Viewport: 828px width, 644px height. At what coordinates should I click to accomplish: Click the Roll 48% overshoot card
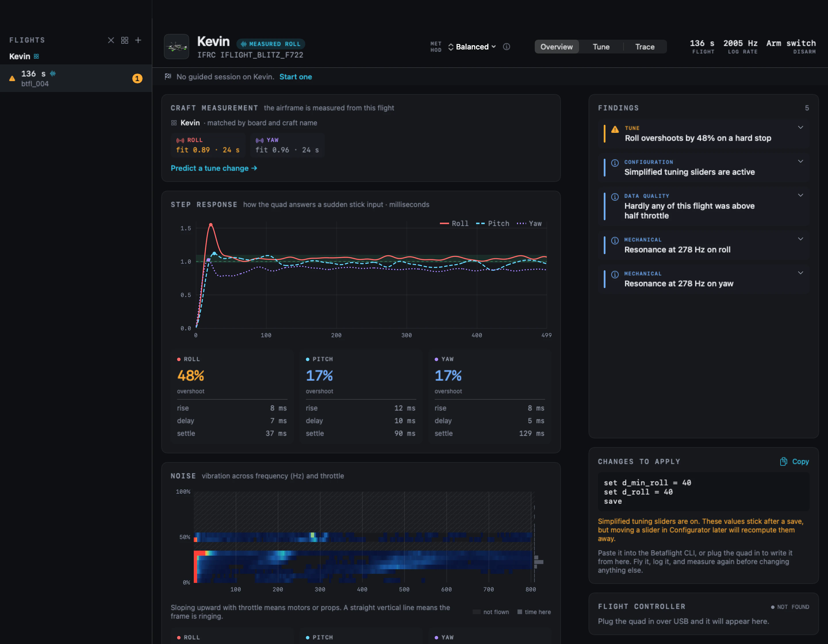[x=232, y=396]
